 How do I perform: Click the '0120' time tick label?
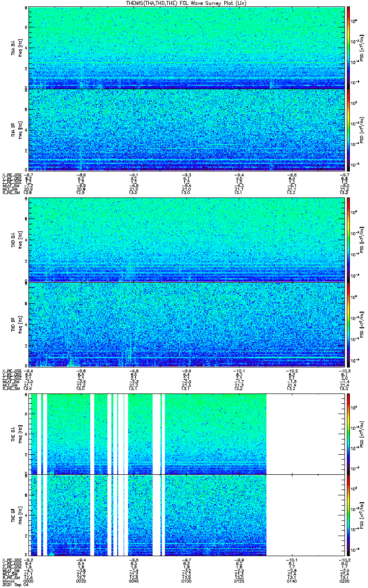point(239,581)
